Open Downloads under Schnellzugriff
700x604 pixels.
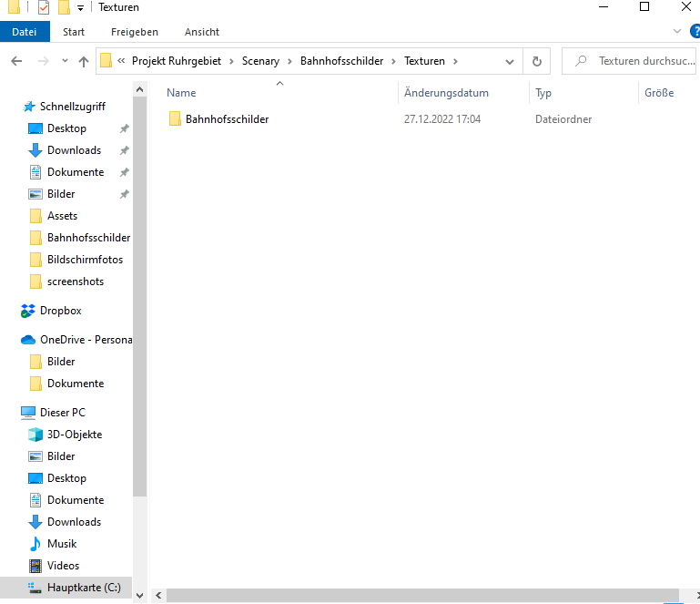(x=74, y=150)
